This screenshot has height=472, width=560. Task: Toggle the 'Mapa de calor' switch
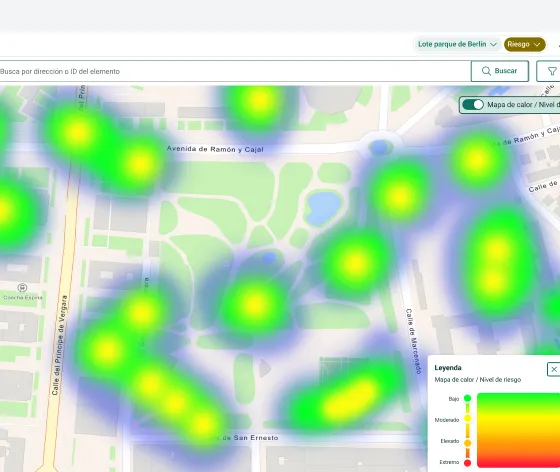[472, 105]
